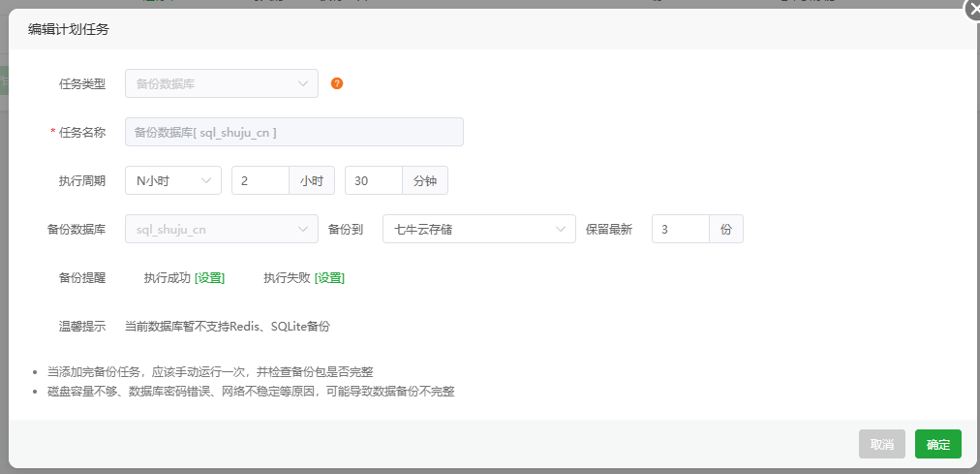Close the dialog with the X icon
Image resolution: width=980 pixels, height=474 pixels.
974,10
